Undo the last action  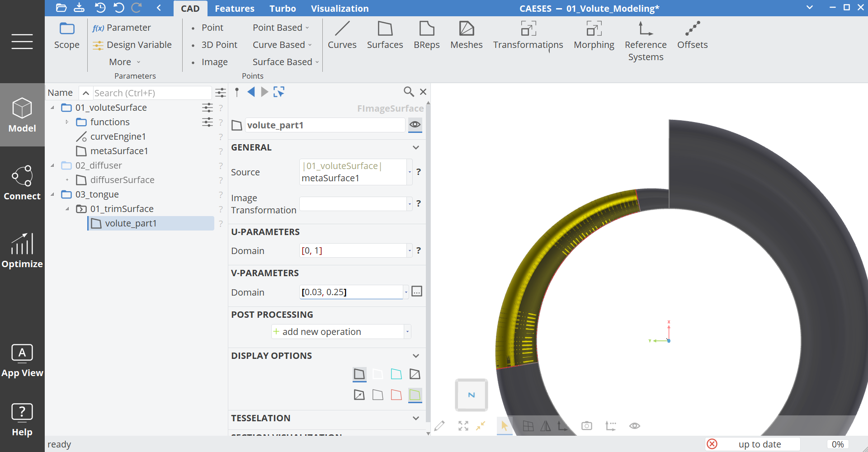point(119,8)
